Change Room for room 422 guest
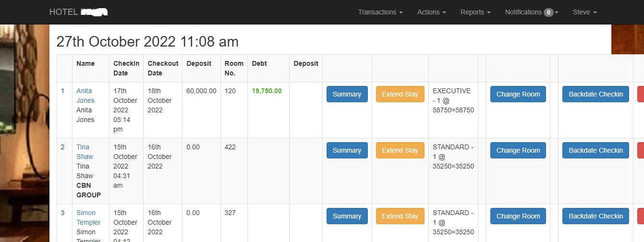 click(x=518, y=150)
